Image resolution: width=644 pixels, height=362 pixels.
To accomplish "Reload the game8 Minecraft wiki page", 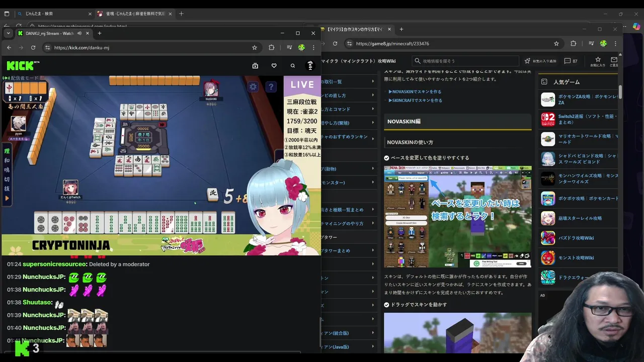I will pyautogui.click(x=335, y=44).
